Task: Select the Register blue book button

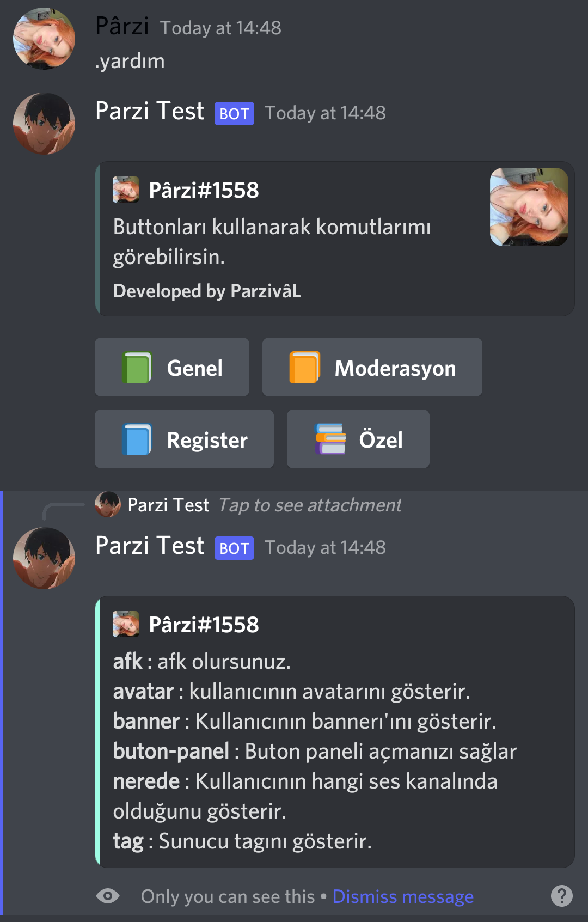Action: 184,439
